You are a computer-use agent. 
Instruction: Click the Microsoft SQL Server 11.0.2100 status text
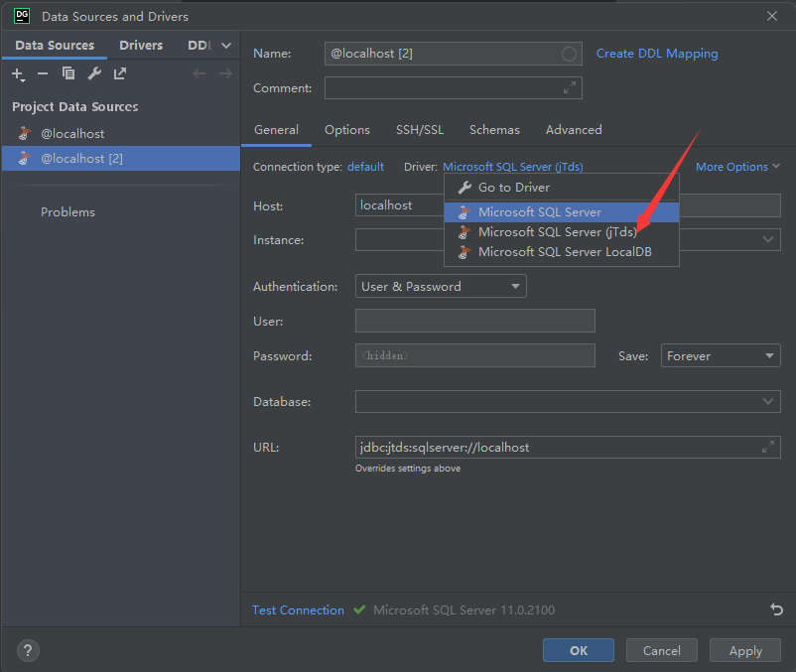[464, 609]
